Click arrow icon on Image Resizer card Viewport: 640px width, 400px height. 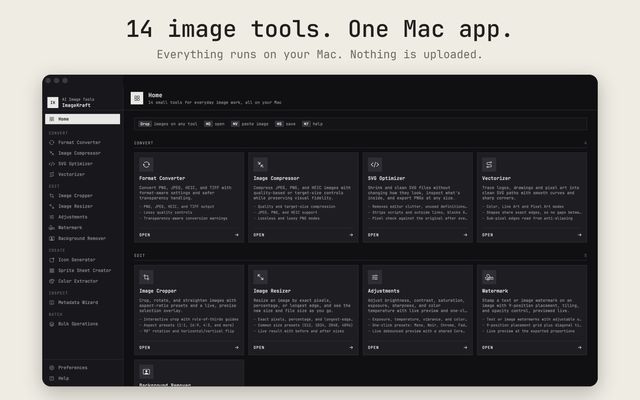(x=351, y=347)
